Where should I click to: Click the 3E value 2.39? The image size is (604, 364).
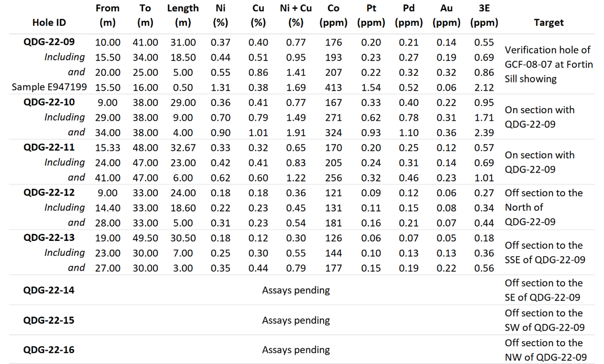coord(484,133)
